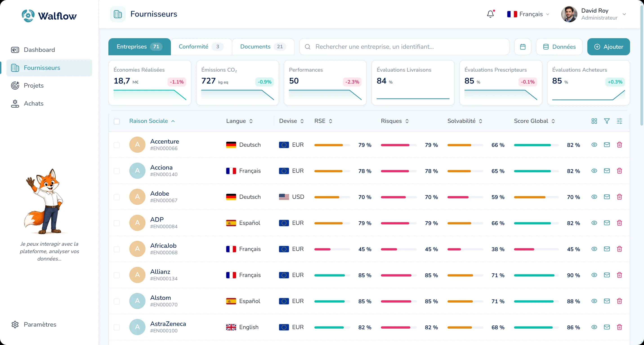The width and height of the screenshot is (644, 345).
Task: Email the Adobe supplier
Action: [x=607, y=197]
